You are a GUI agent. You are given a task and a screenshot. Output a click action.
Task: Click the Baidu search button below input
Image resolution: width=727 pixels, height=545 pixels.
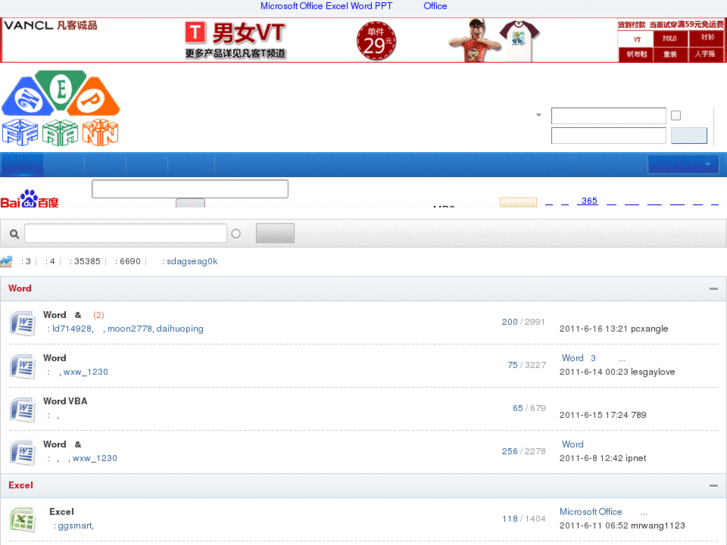tap(190, 203)
